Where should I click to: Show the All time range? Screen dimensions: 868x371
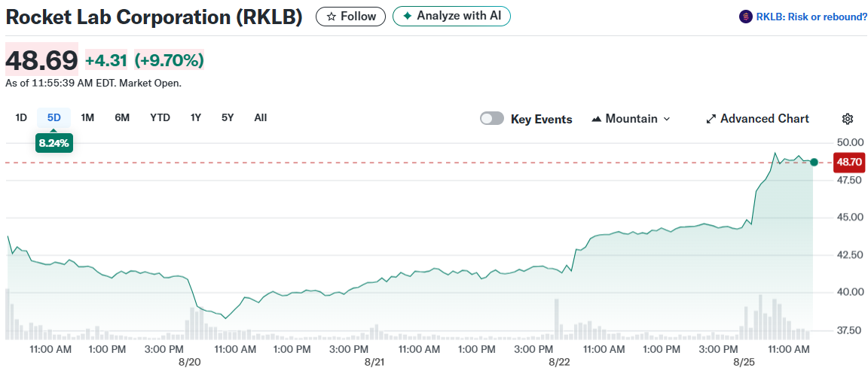(x=260, y=117)
